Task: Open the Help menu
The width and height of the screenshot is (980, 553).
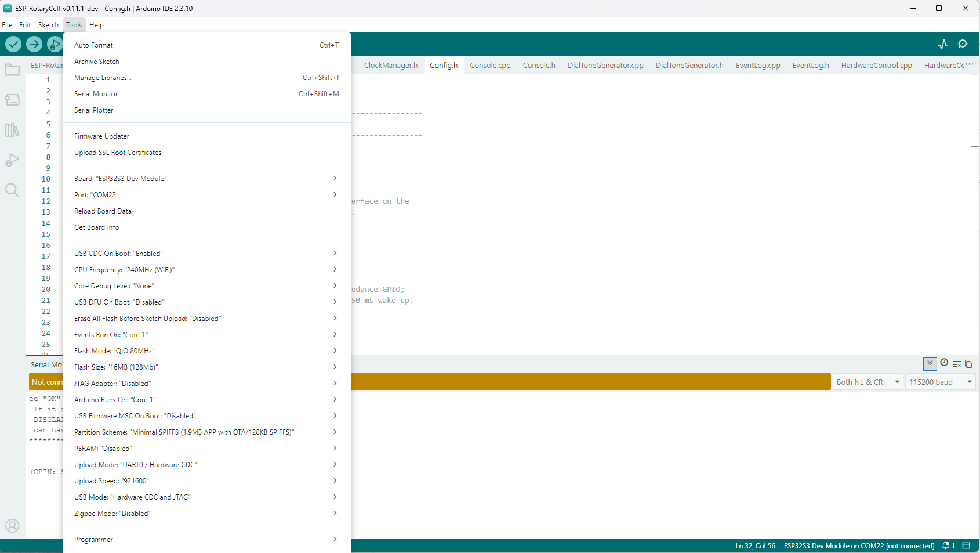Action: (96, 25)
